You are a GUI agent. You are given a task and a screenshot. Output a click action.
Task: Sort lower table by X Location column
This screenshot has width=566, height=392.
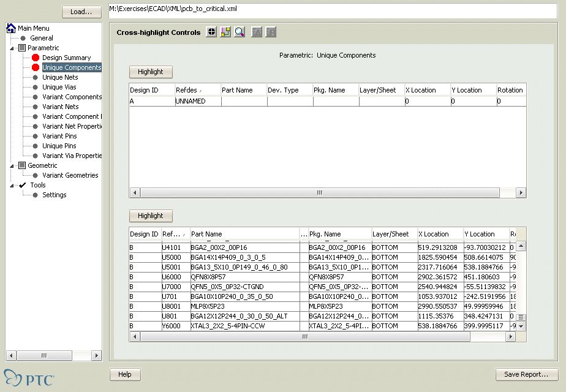[440, 234]
